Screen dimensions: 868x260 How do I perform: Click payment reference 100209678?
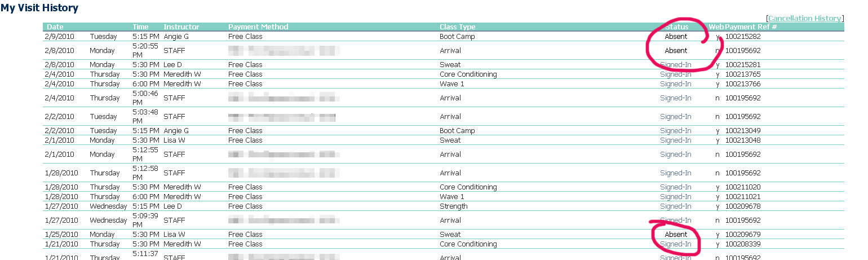pyautogui.click(x=743, y=206)
